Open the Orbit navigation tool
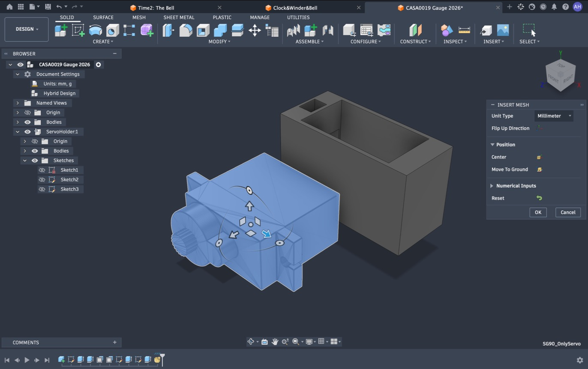The width and height of the screenshot is (588, 369). click(x=251, y=342)
